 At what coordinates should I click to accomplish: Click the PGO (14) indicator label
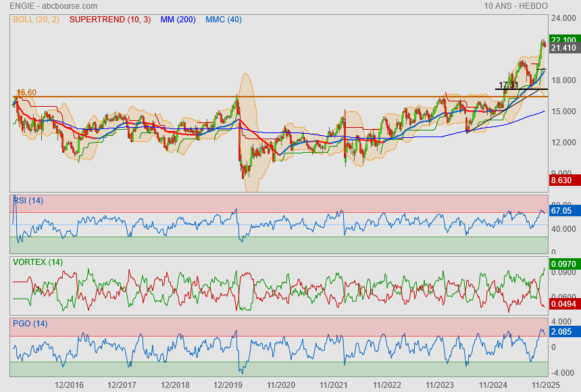(x=29, y=323)
